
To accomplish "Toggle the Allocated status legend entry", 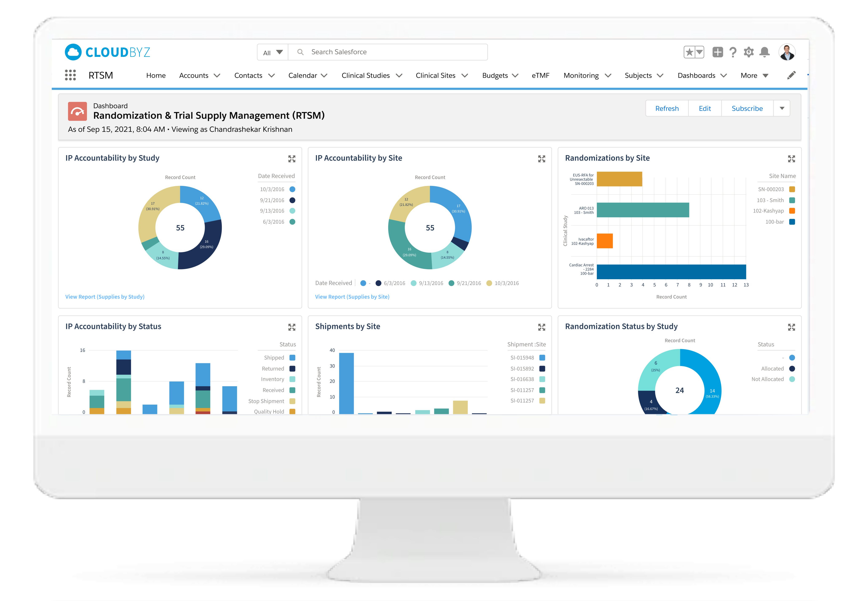I will coord(772,369).
